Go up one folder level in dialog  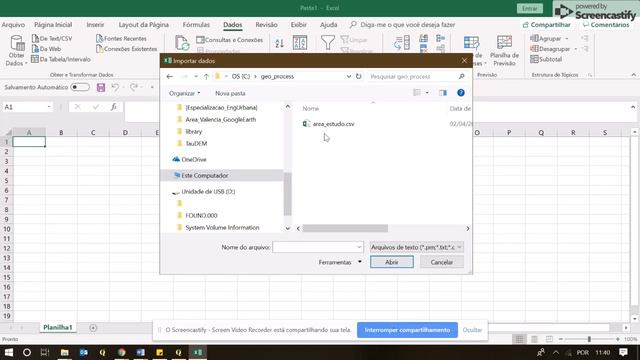coord(206,76)
